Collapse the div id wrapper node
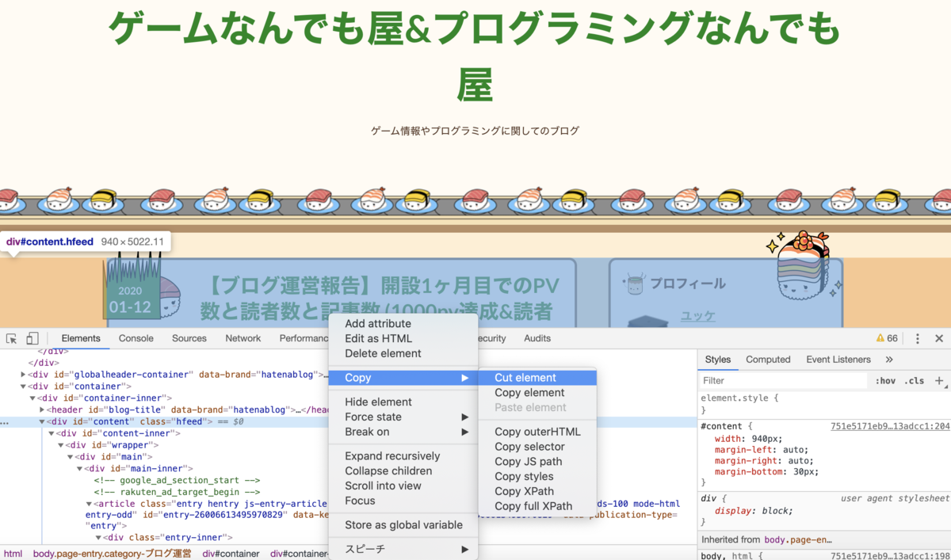 [x=61, y=445]
